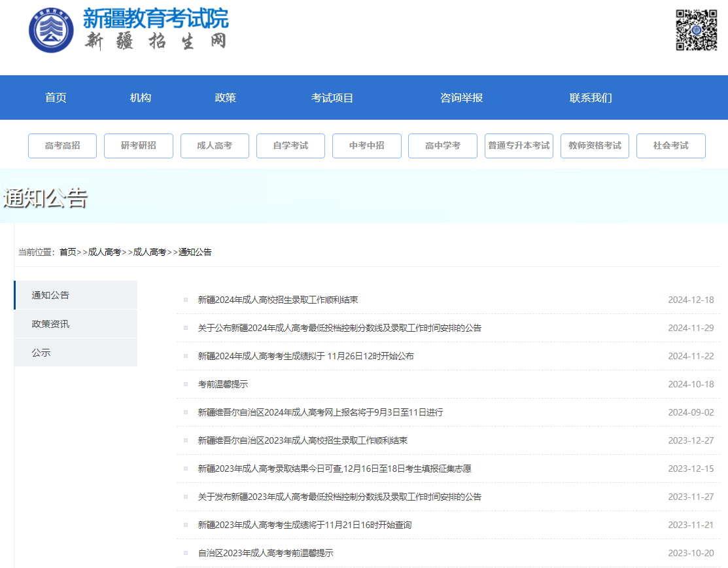Switch to the 成人高考 category tab
The width and height of the screenshot is (728, 568).
tap(215, 145)
